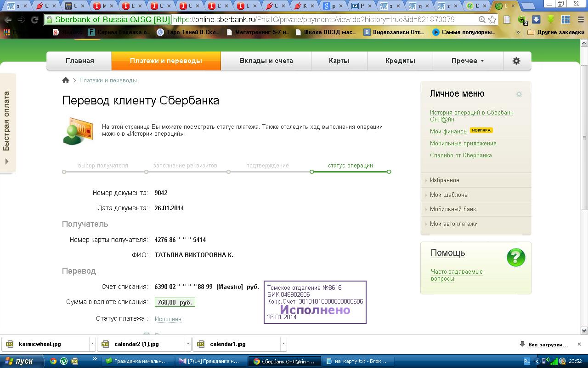
Task: Open the karmicwheel.jpg downloaded file
Action: pos(45,344)
